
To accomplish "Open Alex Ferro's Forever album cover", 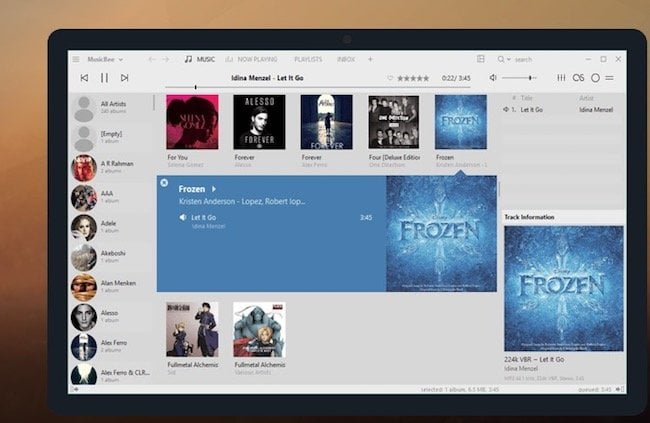I will click(x=327, y=122).
